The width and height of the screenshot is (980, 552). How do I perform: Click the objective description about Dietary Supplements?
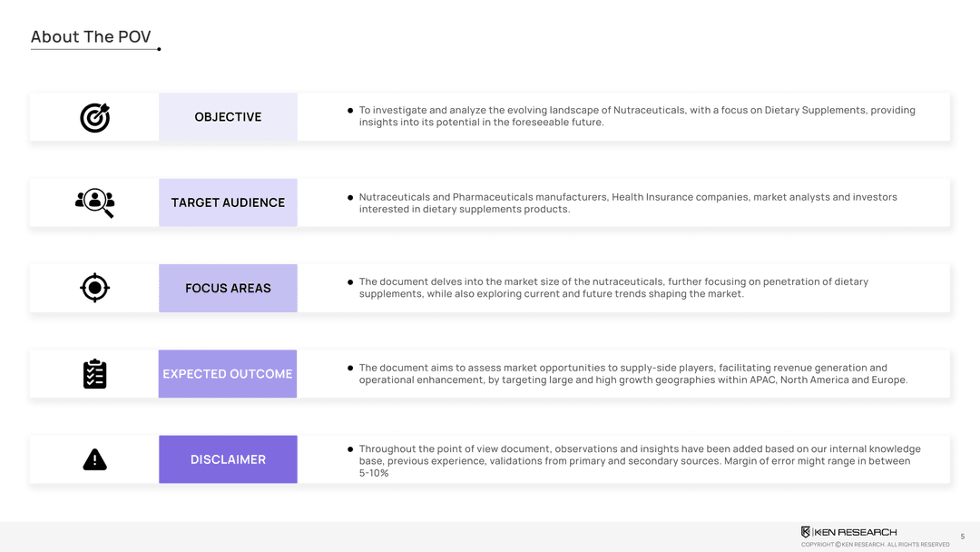pos(635,116)
